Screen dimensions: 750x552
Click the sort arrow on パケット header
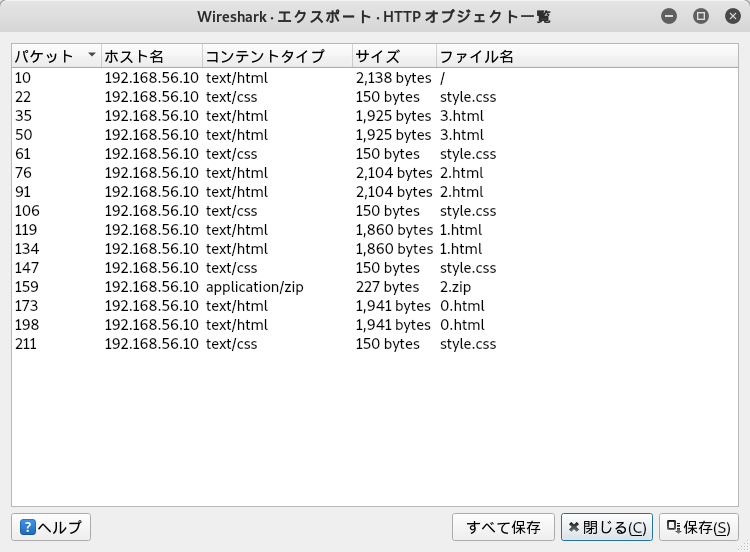click(x=92, y=55)
